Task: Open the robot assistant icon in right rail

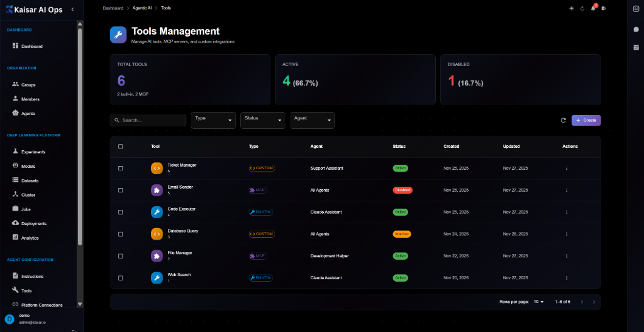Action: tap(636, 9)
